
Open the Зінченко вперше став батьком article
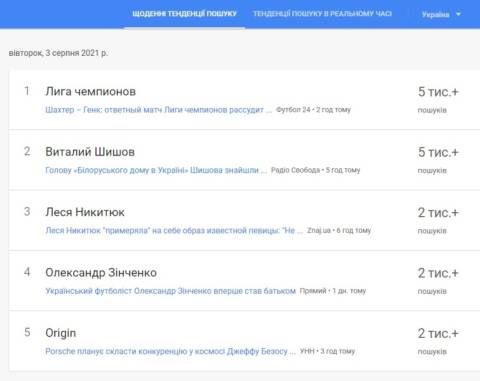point(171,291)
